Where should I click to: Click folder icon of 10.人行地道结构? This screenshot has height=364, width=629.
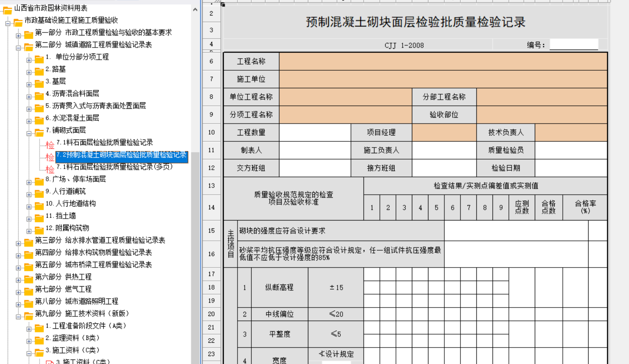pyautogui.click(x=39, y=206)
